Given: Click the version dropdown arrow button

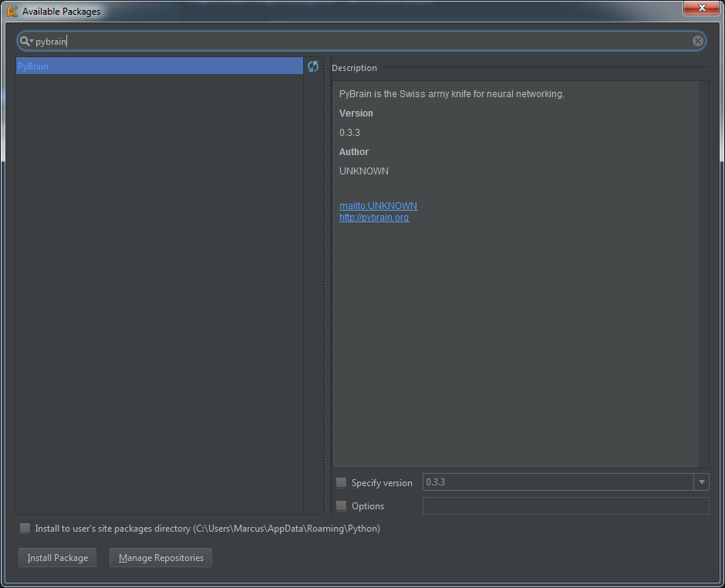Looking at the screenshot, I should pyautogui.click(x=701, y=482).
